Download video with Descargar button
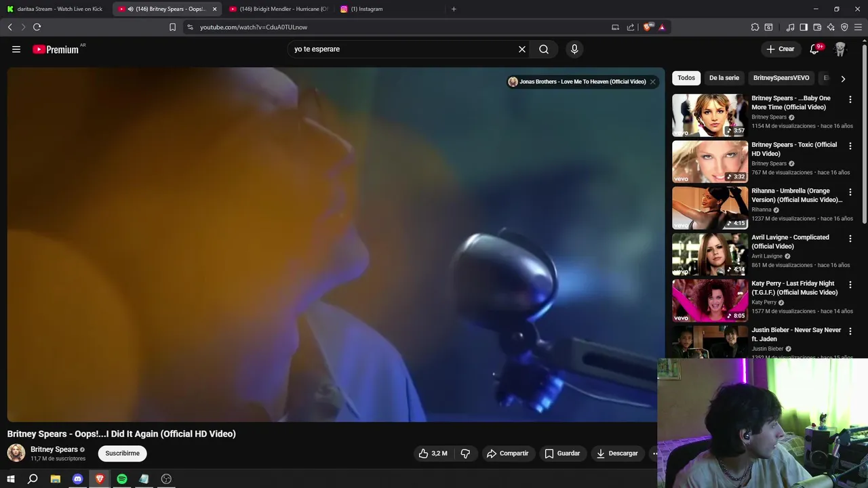This screenshot has width=868, height=488. point(617,453)
